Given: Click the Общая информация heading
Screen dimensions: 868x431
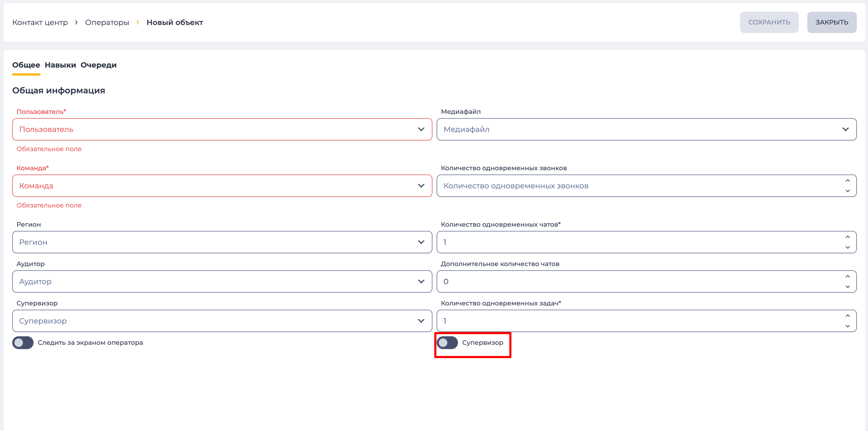Looking at the screenshot, I should (x=59, y=91).
